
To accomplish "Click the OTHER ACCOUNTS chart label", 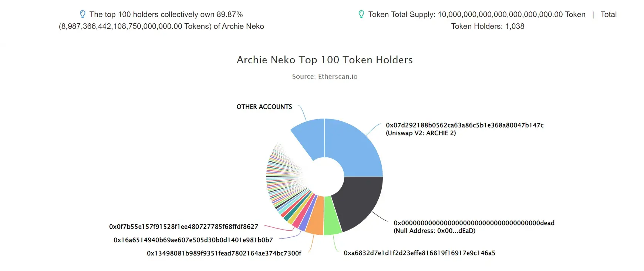I will [x=264, y=107].
